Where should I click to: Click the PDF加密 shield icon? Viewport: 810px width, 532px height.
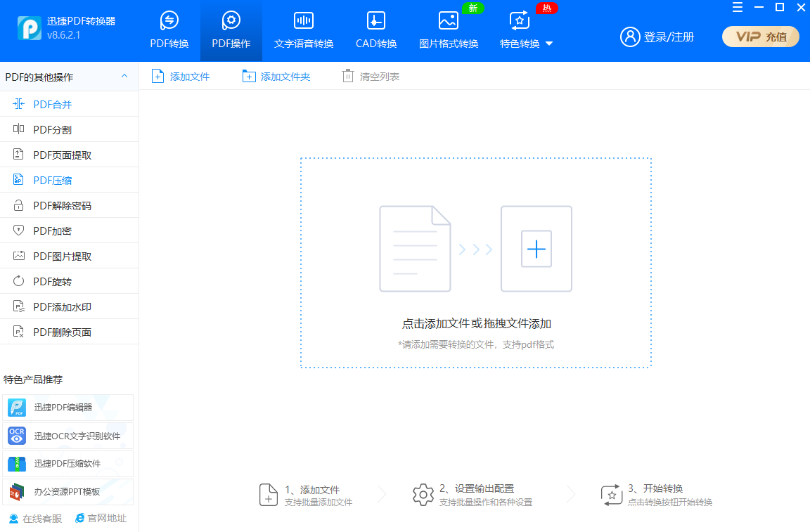tap(18, 231)
